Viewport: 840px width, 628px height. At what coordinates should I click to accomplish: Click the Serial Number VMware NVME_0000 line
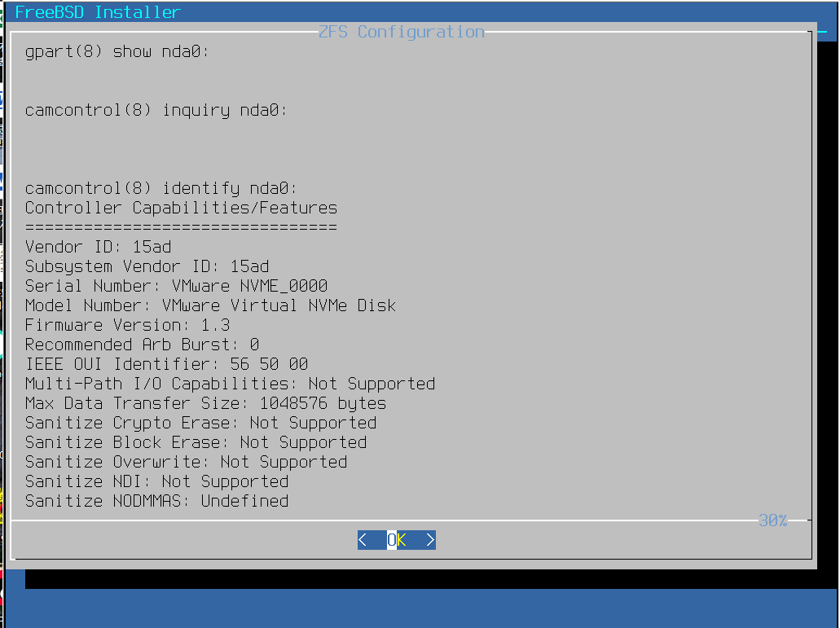point(176,286)
